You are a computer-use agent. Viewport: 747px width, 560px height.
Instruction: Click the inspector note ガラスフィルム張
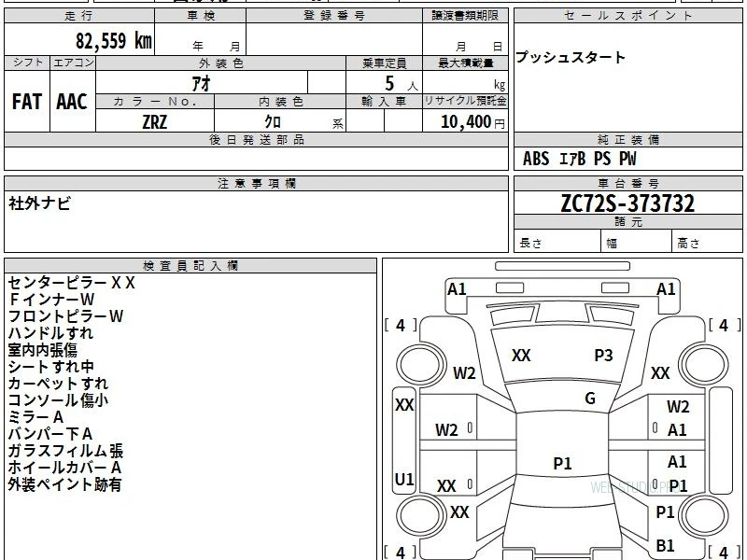65,451
